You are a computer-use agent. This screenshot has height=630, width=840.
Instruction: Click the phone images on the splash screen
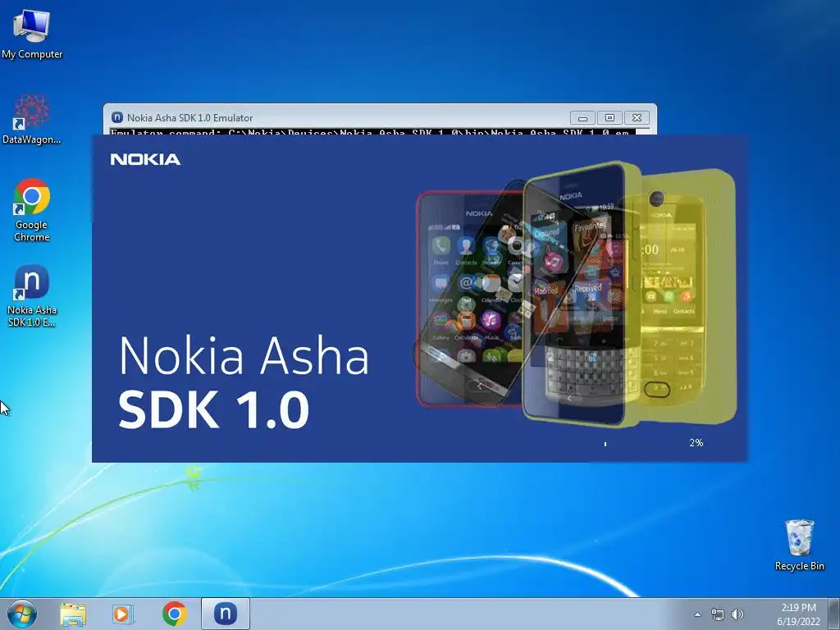577,294
